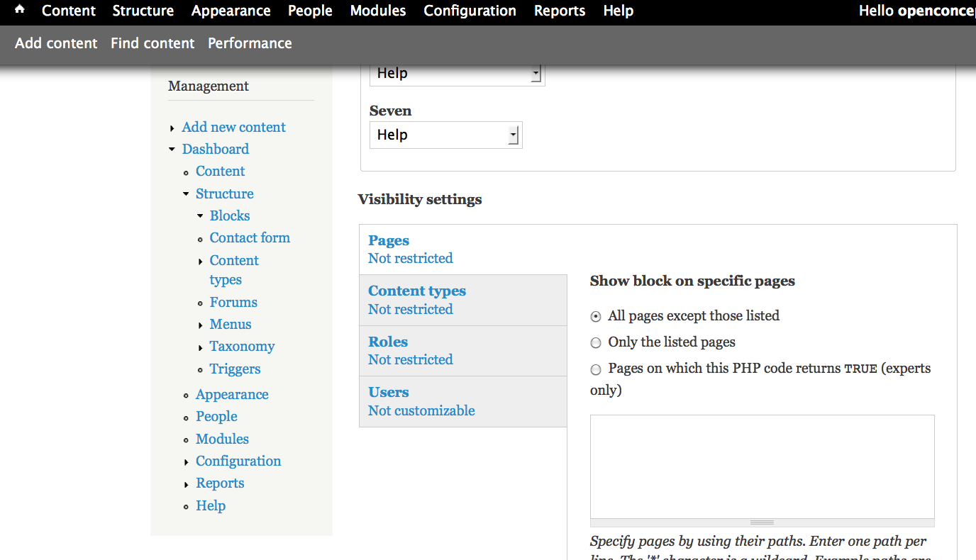Open the Structure menu in the admin bar

(143, 11)
